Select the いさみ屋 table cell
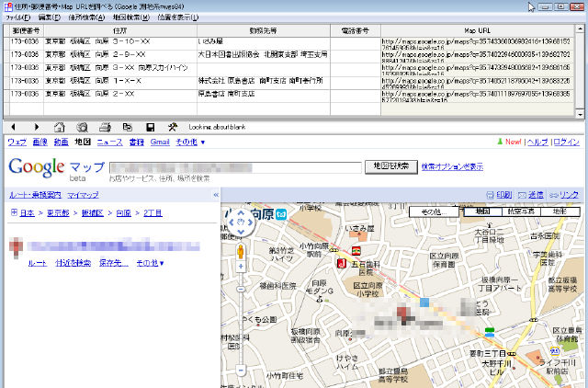Viewport: 588px width, 388px height. click(x=264, y=43)
